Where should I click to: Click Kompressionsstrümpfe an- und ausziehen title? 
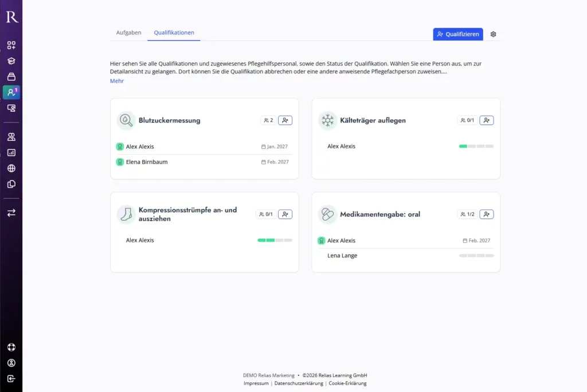tap(187, 214)
